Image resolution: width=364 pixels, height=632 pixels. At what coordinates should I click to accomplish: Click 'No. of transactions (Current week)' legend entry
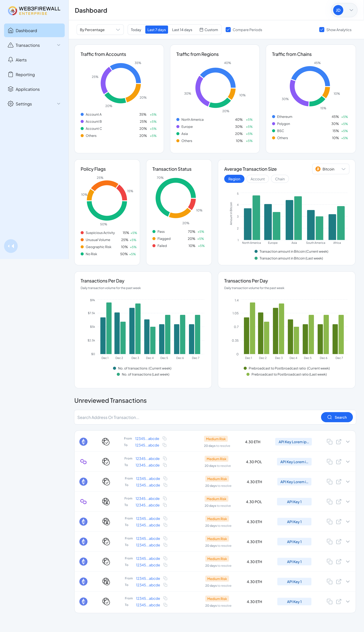click(142, 368)
